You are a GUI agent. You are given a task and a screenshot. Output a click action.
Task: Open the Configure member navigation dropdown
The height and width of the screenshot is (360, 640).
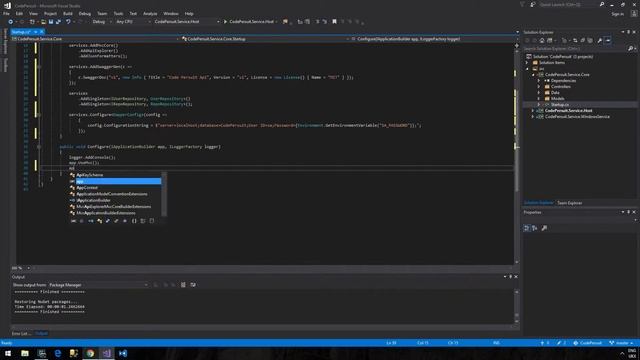coord(434,39)
